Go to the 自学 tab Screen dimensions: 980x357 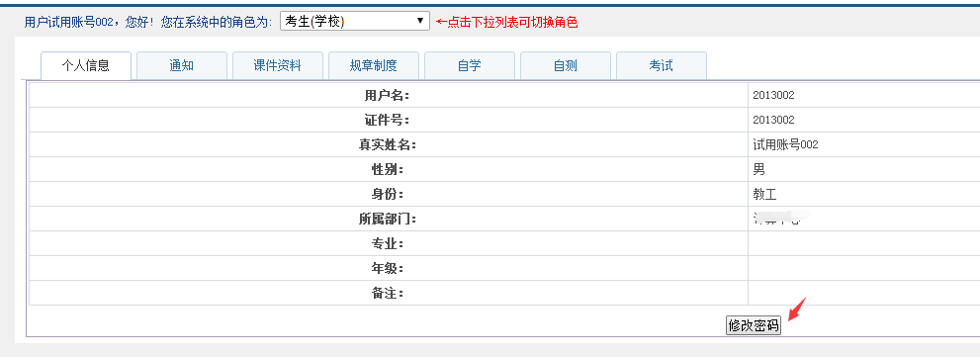coord(470,65)
